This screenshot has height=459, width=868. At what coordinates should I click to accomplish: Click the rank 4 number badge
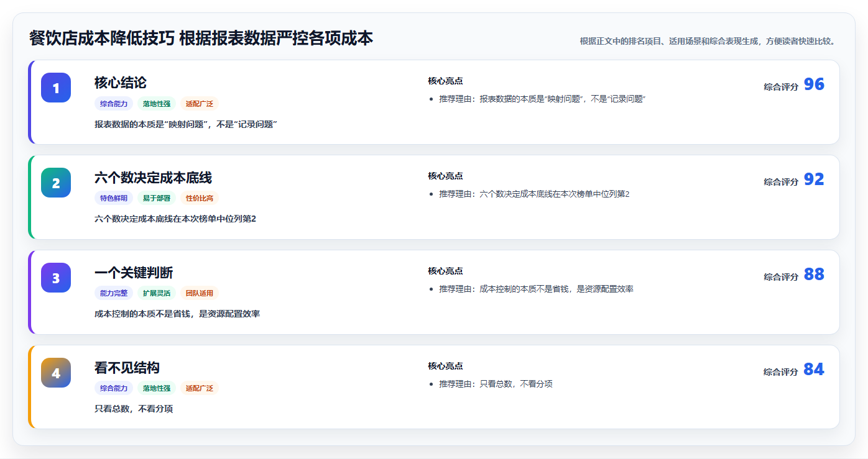[x=56, y=373]
